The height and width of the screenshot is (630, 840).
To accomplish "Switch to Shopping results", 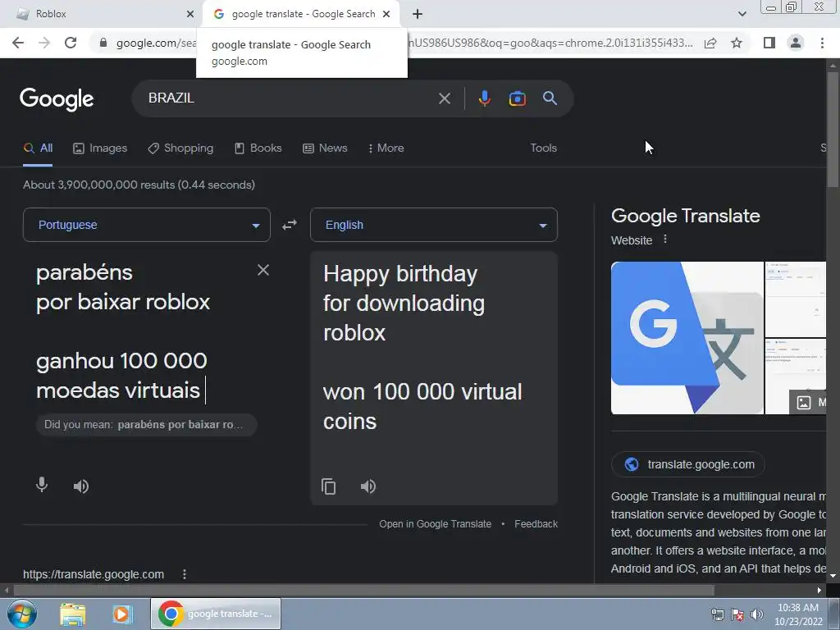I will [x=180, y=148].
